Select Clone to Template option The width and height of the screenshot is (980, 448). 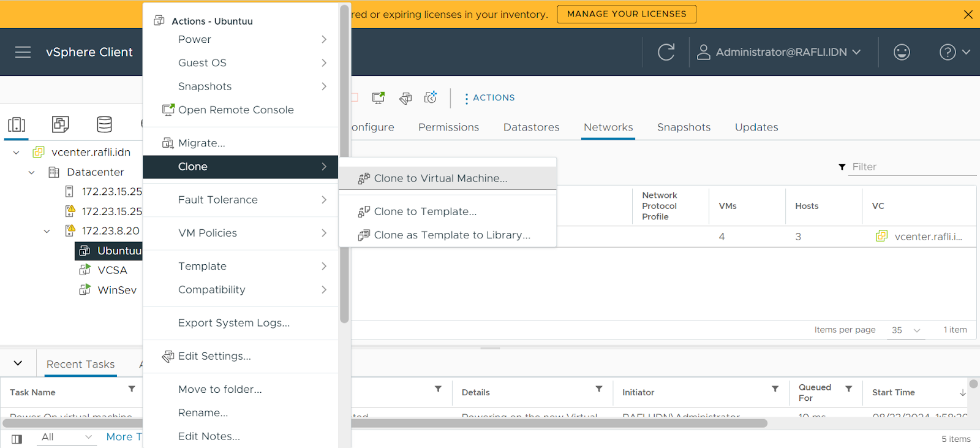point(448,211)
